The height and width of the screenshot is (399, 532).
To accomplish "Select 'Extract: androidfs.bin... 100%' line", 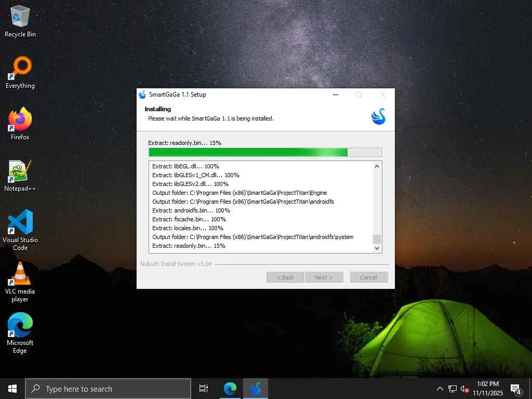I will point(191,210).
